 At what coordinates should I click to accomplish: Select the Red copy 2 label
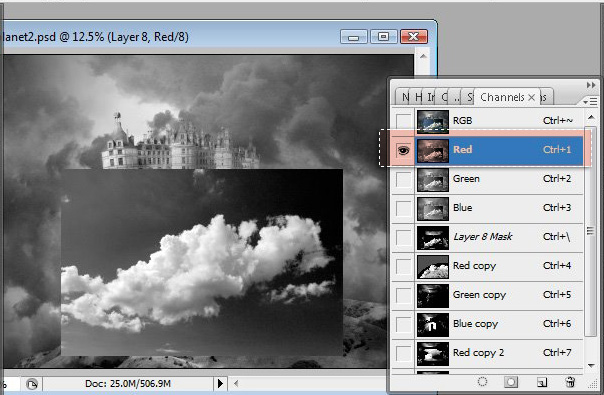coord(478,353)
